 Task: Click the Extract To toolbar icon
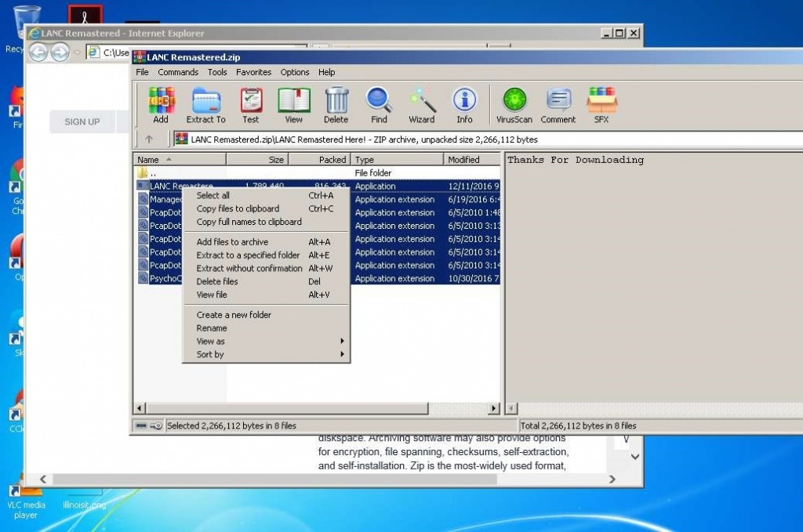click(x=206, y=105)
